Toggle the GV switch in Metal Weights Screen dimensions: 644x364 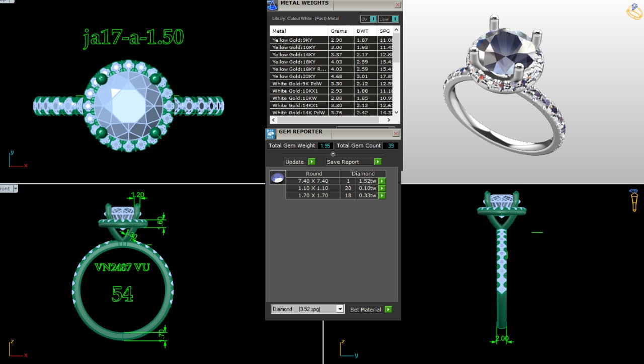pos(373,19)
